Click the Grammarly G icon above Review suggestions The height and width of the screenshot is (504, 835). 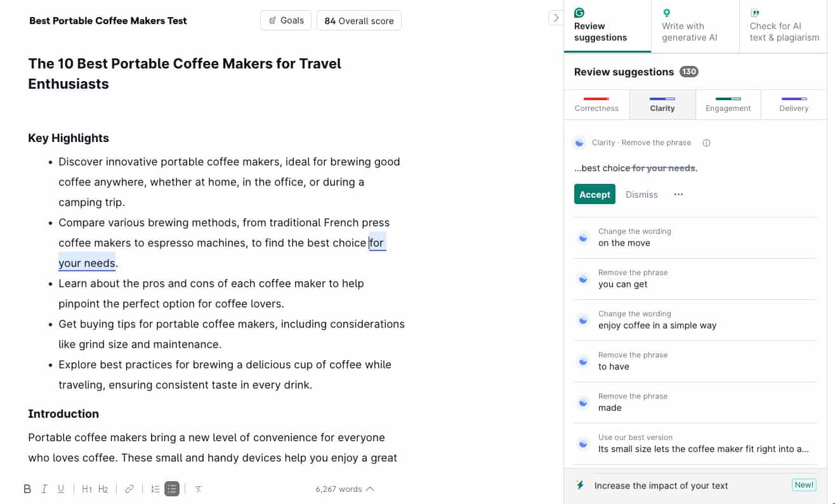coord(579,13)
